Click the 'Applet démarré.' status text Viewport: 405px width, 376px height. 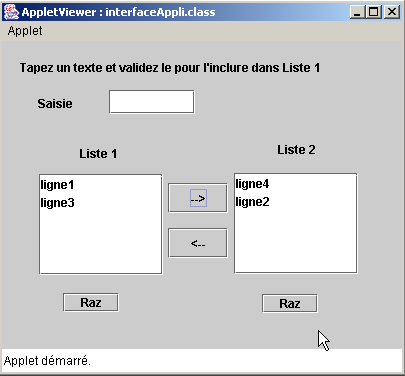pos(47,361)
